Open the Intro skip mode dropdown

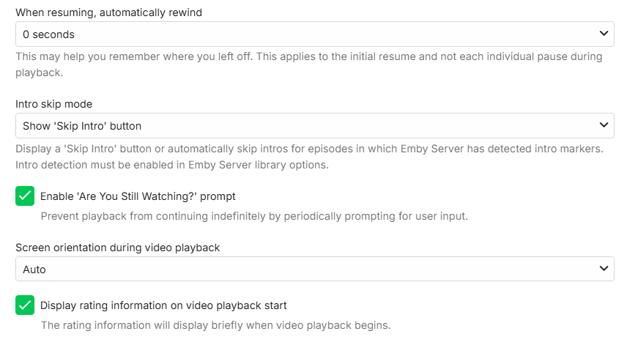315,125
